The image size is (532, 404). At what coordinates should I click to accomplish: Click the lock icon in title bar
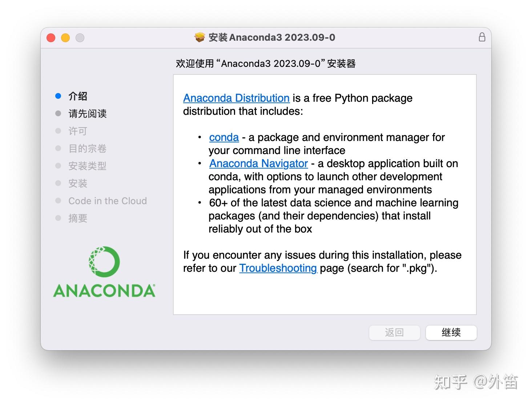(x=482, y=37)
